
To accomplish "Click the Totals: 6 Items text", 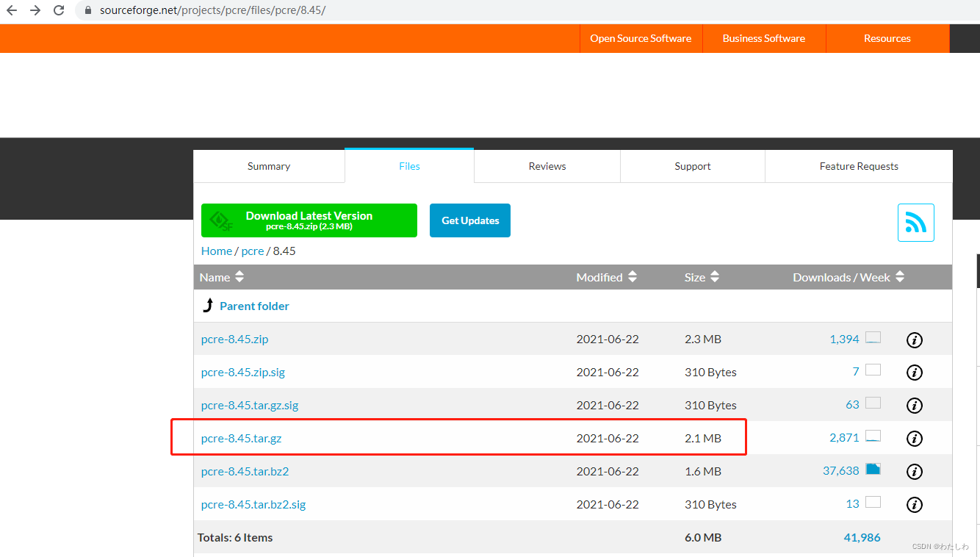I will (235, 538).
